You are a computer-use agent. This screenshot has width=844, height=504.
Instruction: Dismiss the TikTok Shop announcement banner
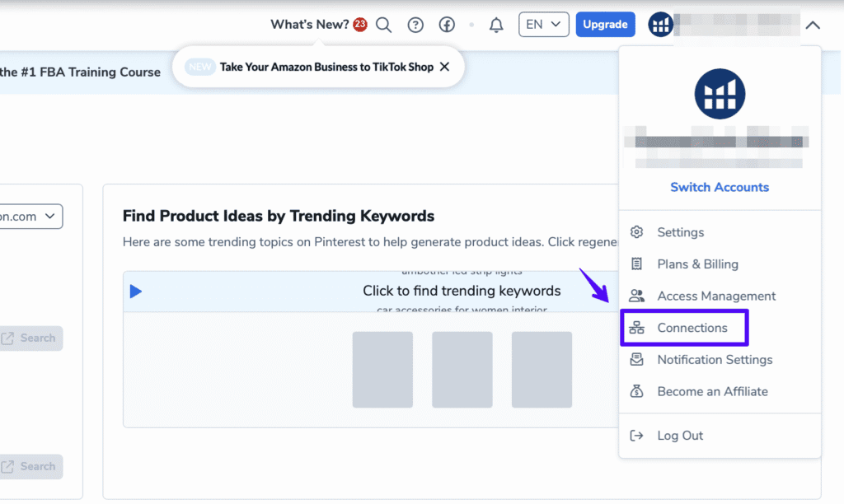point(444,67)
